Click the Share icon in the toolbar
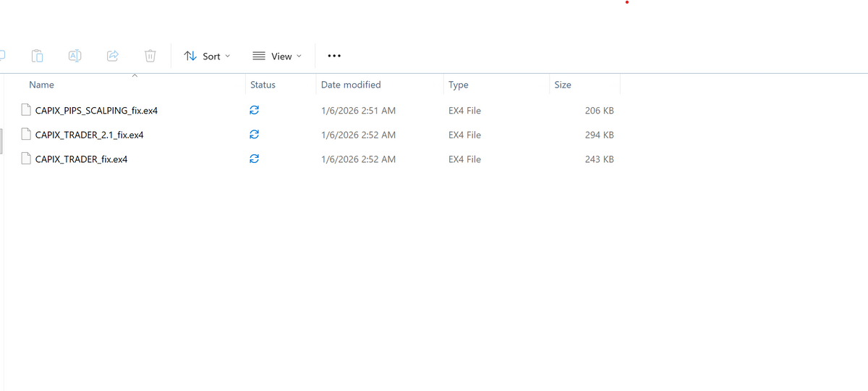The width and height of the screenshot is (868, 391). tap(113, 56)
